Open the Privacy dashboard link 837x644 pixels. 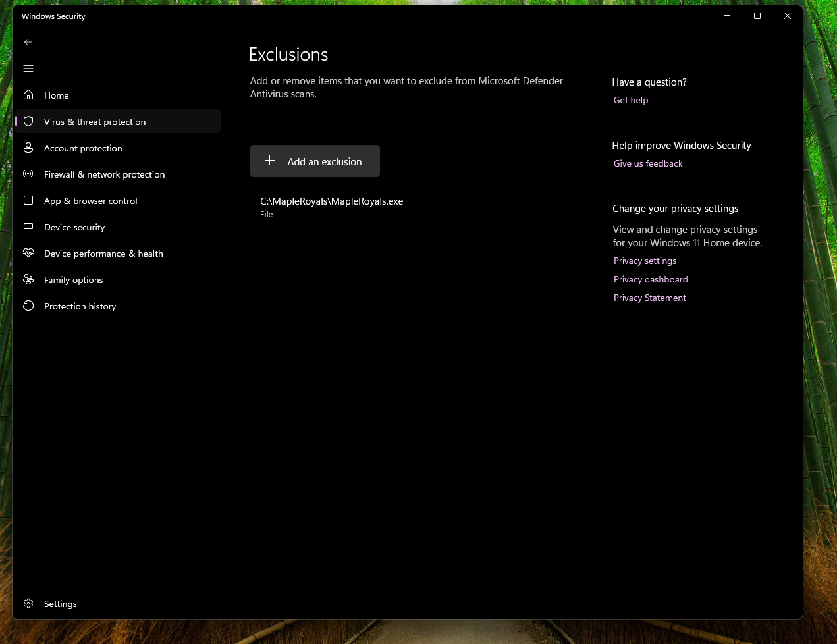click(651, 279)
